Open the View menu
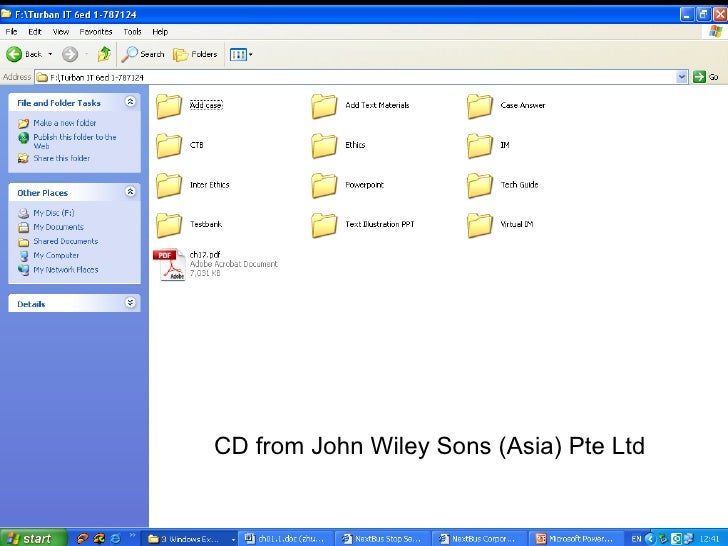Image resolution: width=728 pixels, height=546 pixels. (x=61, y=32)
